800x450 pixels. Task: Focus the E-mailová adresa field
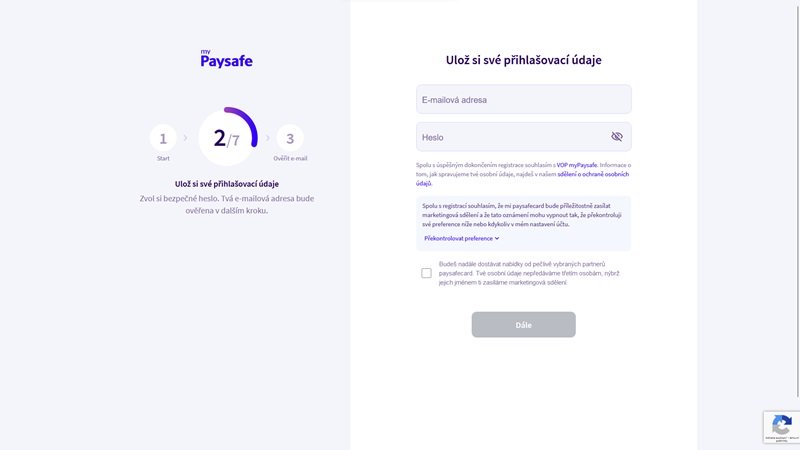pos(523,99)
